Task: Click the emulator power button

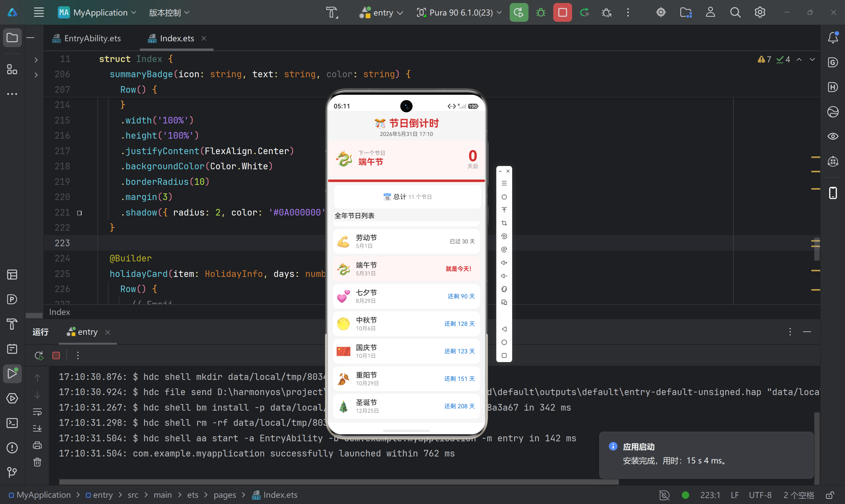Action: pos(504,197)
